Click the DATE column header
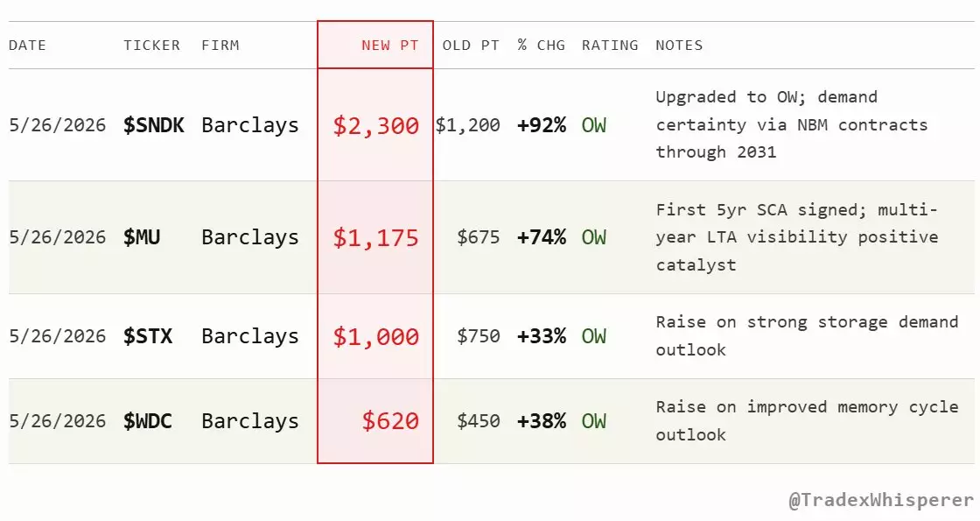The image size is (980, 521). tap(27, 45)
